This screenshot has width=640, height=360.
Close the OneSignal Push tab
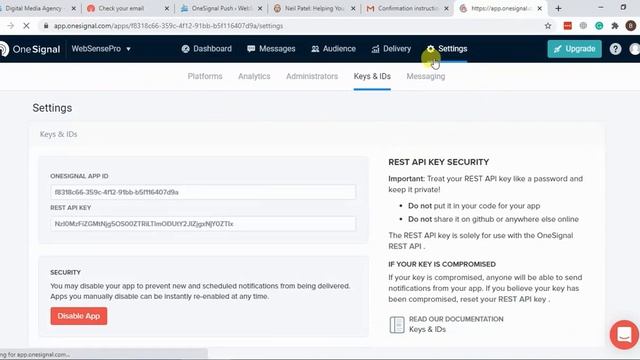260,8
